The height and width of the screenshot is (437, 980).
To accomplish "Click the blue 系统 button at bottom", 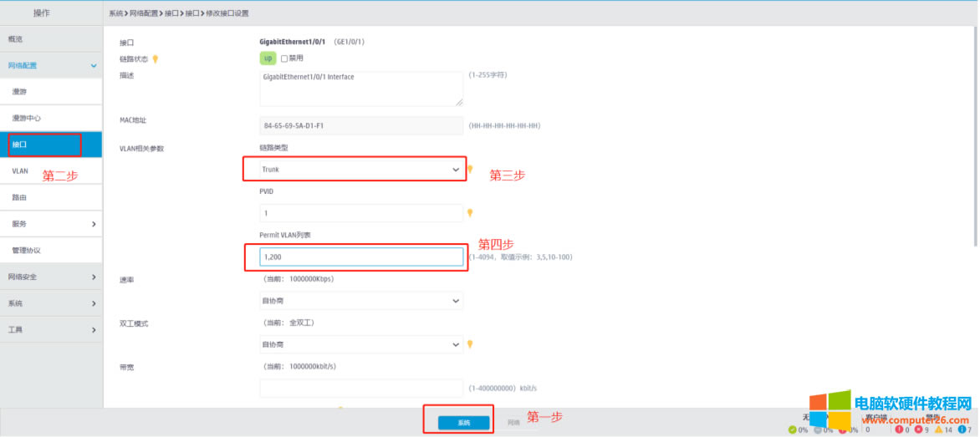I will coord(463,423).
